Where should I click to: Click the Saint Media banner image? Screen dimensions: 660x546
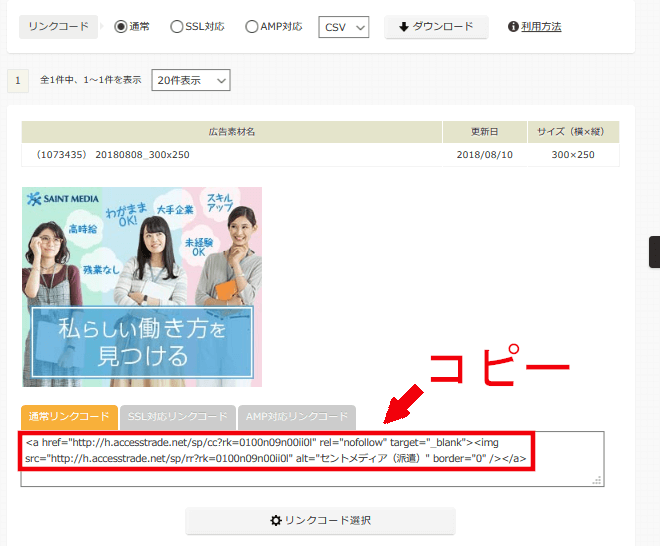pos(142,287)
